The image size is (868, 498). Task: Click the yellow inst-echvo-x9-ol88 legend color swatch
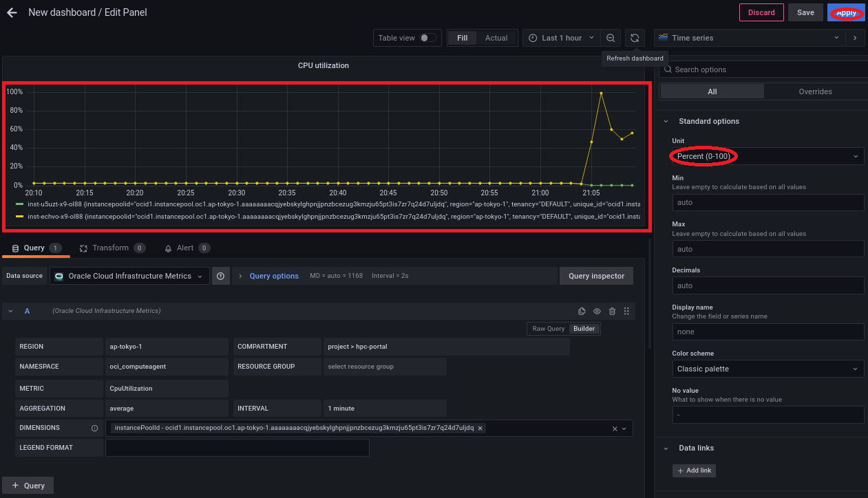pyautogui.click(x=20, y=216)
